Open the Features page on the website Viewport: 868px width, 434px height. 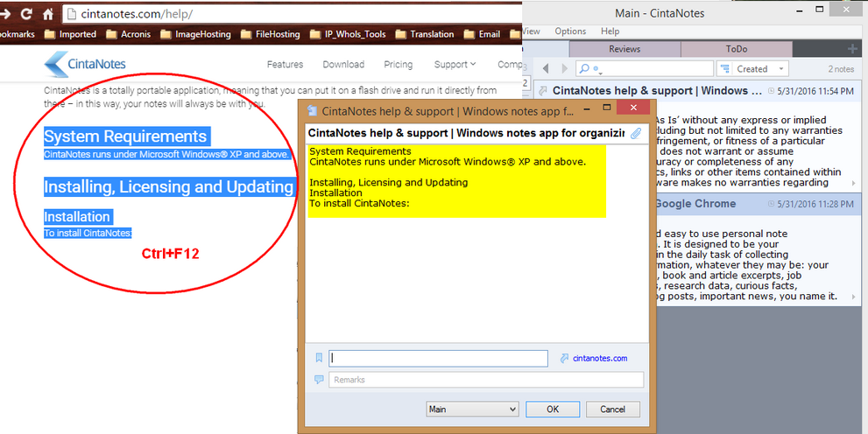[285, 64]
